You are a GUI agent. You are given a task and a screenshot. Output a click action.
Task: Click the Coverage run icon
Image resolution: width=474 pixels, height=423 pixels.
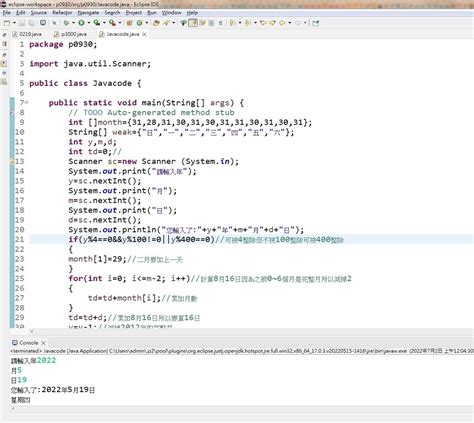tap(97, 23)
